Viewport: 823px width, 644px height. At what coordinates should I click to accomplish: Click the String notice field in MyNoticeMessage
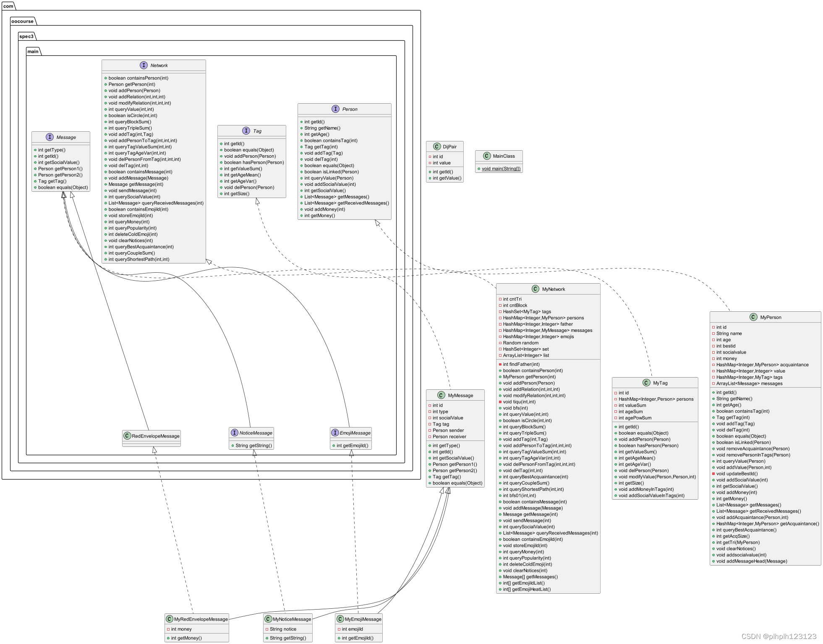283,629
